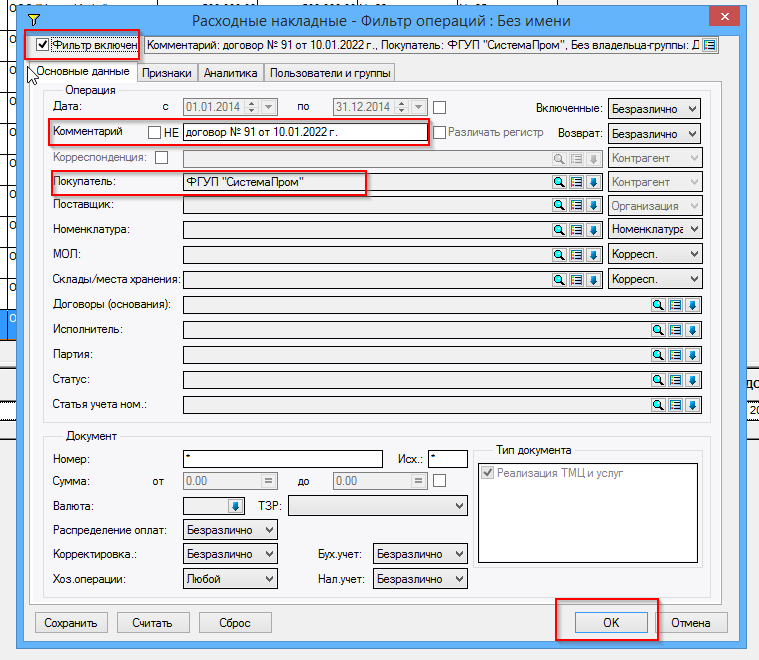Enable the НЕ checkbox next to Комментарий
Image resolution: width=759 pixels, height=660 pixels.
click(154, 133)
